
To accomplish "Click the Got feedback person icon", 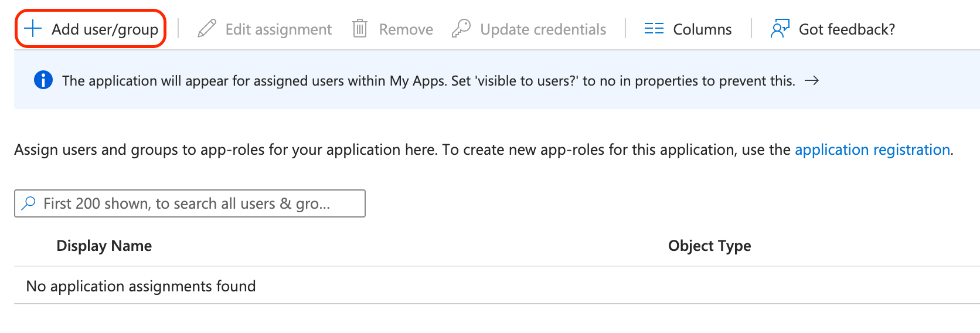I will [780, 29].
